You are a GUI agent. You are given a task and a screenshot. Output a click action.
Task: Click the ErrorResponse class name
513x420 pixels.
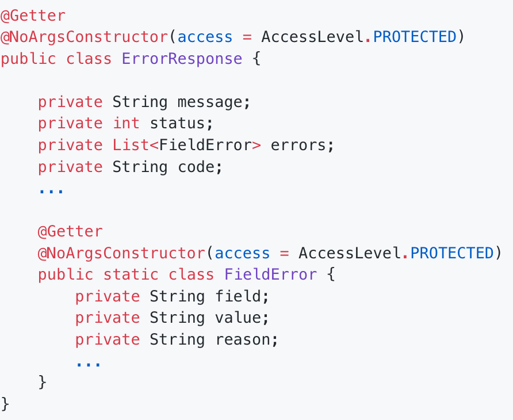tap(182, 59)
